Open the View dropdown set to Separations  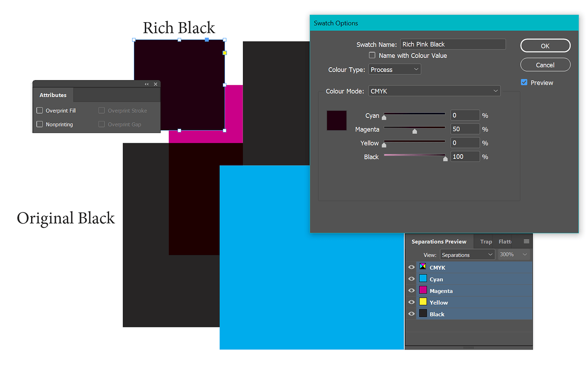coord(467,254)
